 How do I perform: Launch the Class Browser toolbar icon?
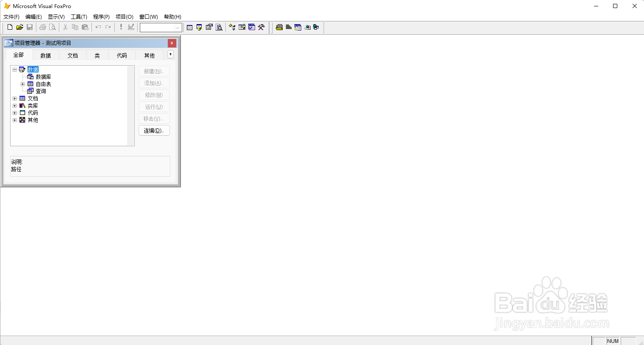coord(232,27)
